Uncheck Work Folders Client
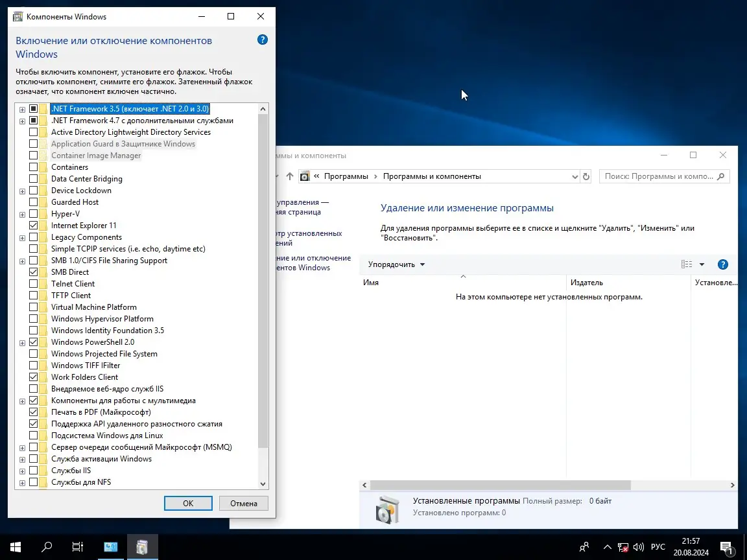747x560 pixels. coord(33,377)
